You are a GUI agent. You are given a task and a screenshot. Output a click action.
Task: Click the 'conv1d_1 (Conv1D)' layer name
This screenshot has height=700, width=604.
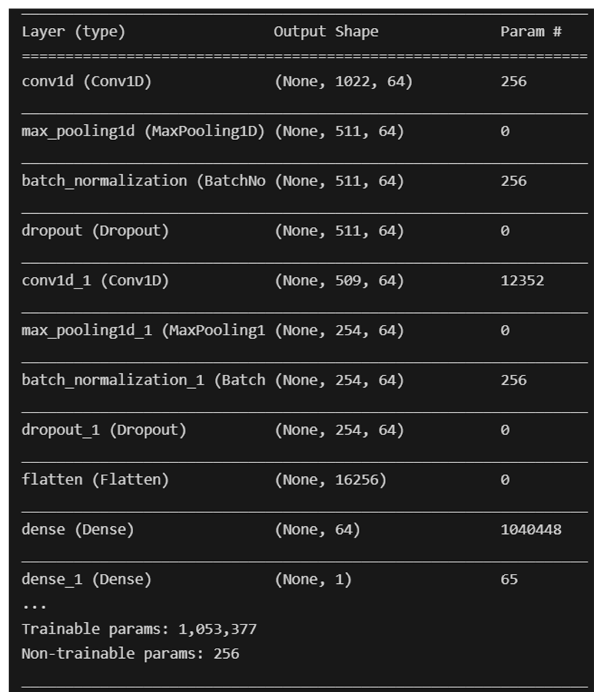[x=95, y=281]
